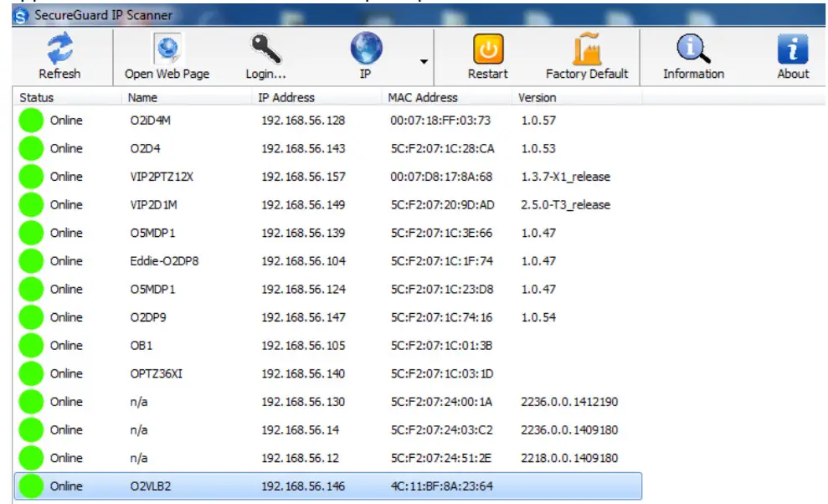Click IP address 192.168.56.104
The image size is (828, 504).
pos(303,261)
